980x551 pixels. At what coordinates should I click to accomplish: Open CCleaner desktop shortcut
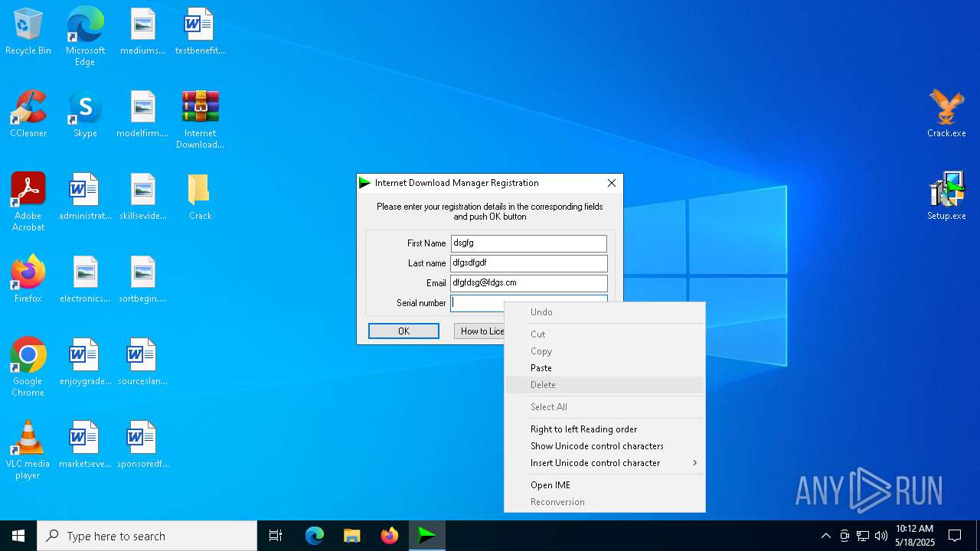[x=28, y=115]
